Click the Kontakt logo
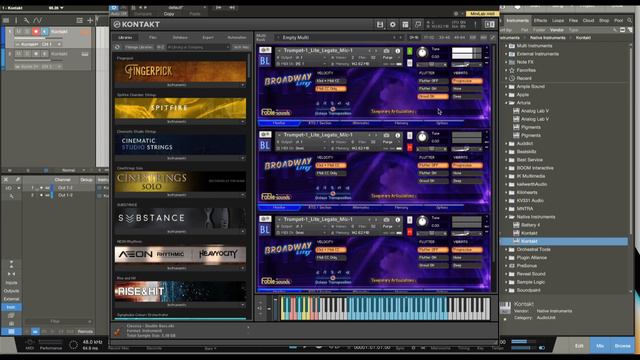 point(137,24)
